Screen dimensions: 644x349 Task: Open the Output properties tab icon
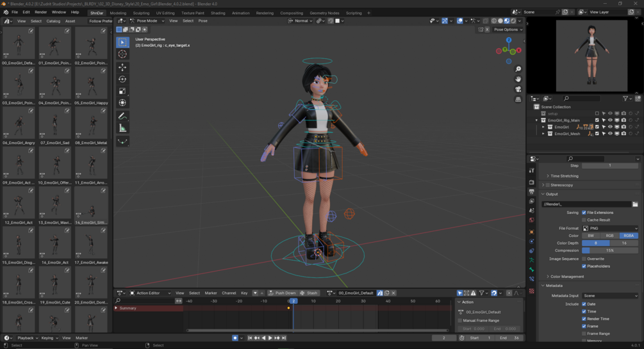click(532, 191)
